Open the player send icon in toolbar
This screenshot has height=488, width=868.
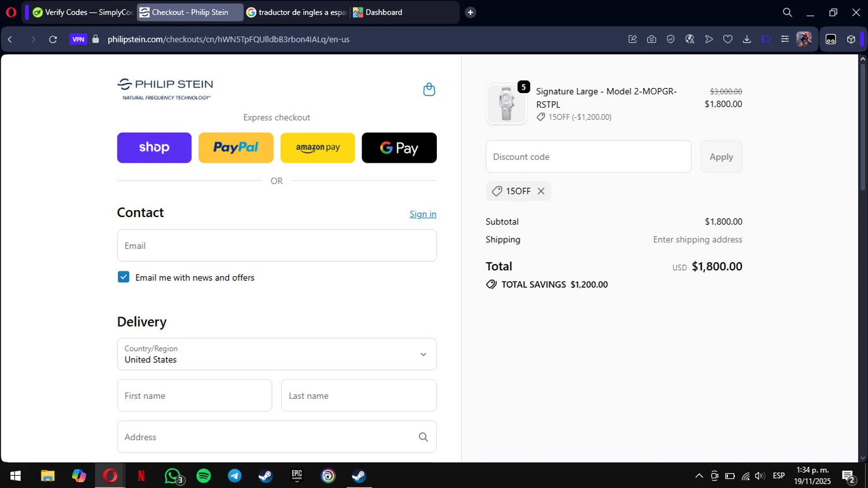click(709, 39)
